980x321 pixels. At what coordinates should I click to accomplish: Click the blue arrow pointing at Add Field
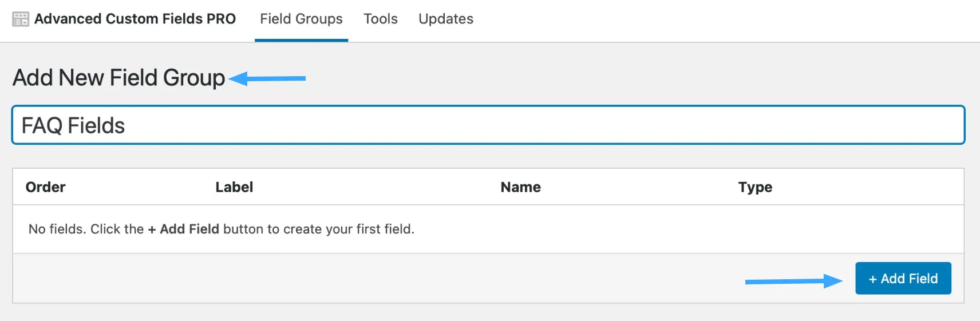tap(794, 281)
